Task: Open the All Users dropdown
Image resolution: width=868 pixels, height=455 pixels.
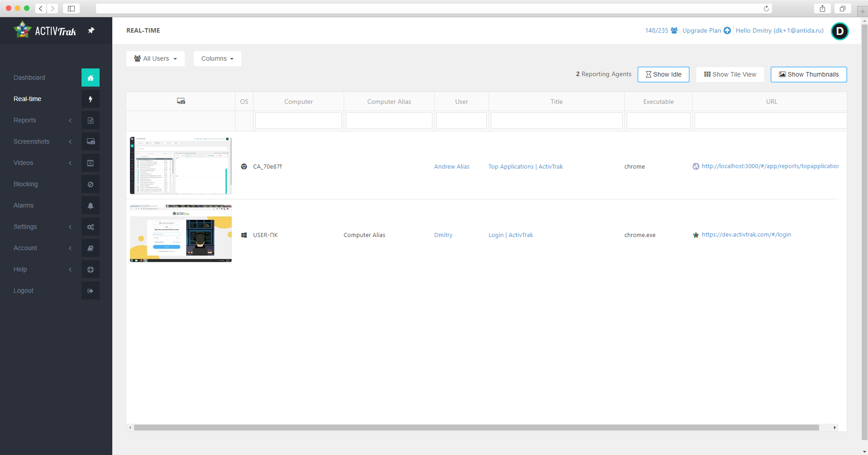Action: [155, 58]
